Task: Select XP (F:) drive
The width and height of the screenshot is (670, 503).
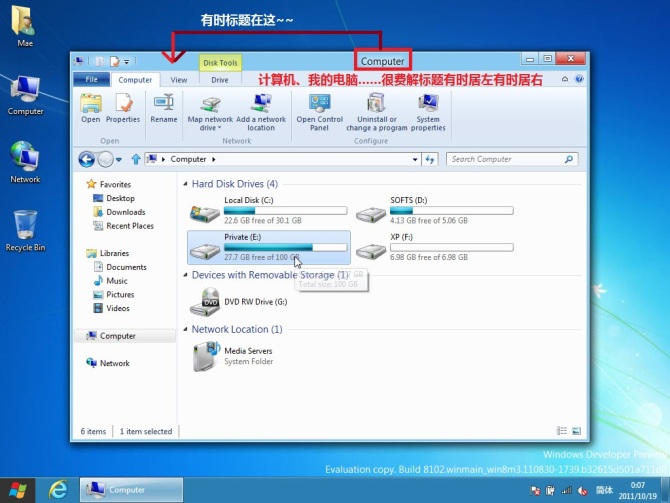Action: [x=434, y=247]
